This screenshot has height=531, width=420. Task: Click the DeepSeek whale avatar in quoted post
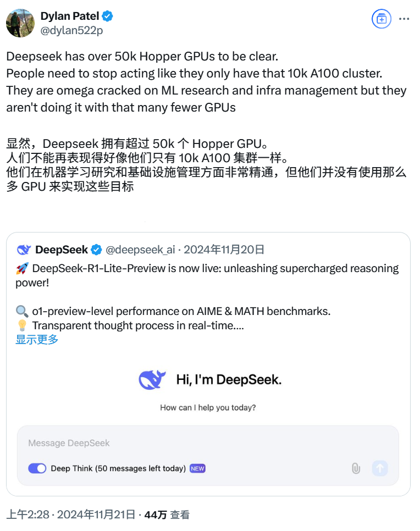point(24,250)
